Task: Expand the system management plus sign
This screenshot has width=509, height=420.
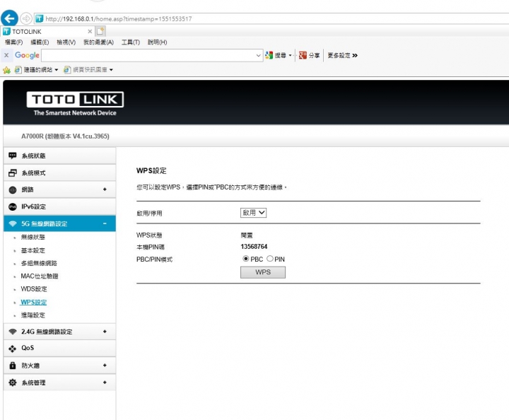Action: click(x=105, y=383)
